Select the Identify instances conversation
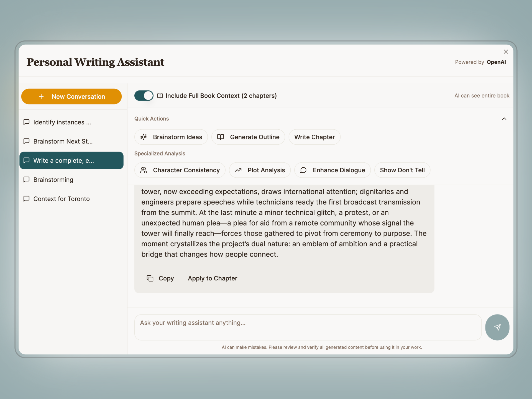 point(62,122)
